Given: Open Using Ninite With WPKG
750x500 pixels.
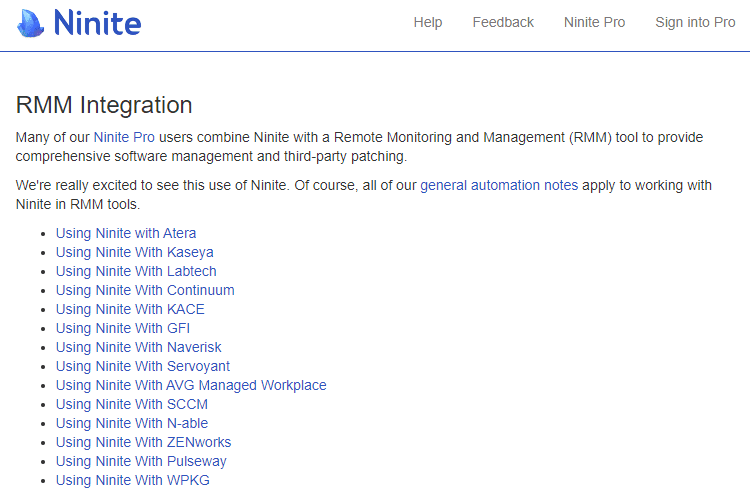Looking at the screenshot, I should tap(132, 480).
